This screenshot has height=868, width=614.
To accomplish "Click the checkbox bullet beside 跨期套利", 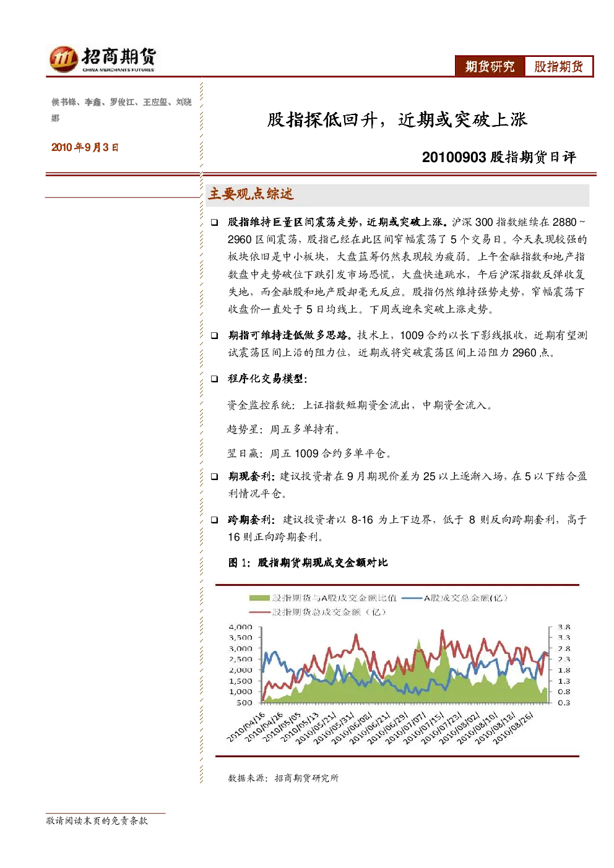I will point(214,520).
